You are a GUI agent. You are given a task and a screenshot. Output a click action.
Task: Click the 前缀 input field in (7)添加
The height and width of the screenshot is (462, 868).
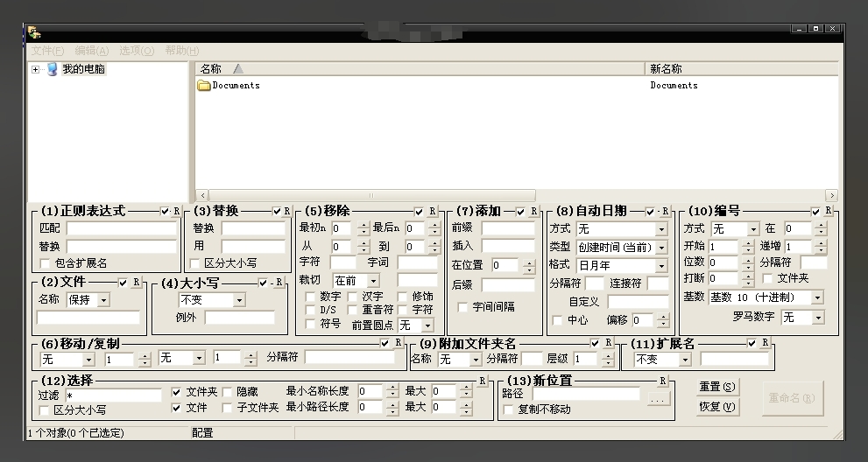coord(508,228)
